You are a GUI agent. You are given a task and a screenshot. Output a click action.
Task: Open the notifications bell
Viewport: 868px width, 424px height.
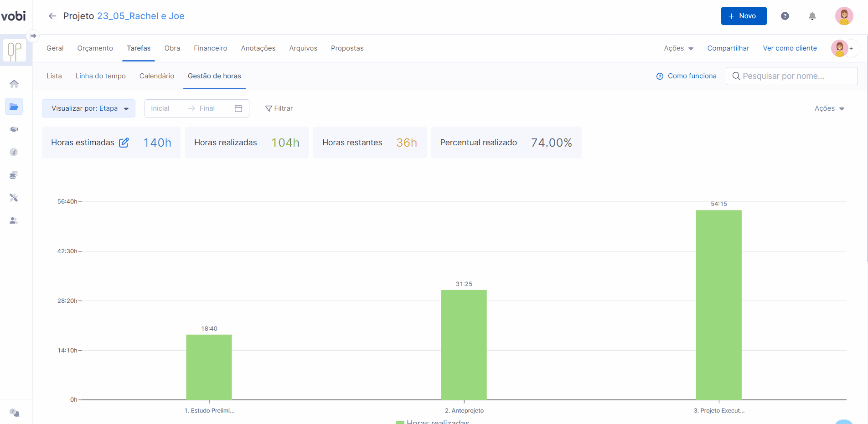point(812,16)
